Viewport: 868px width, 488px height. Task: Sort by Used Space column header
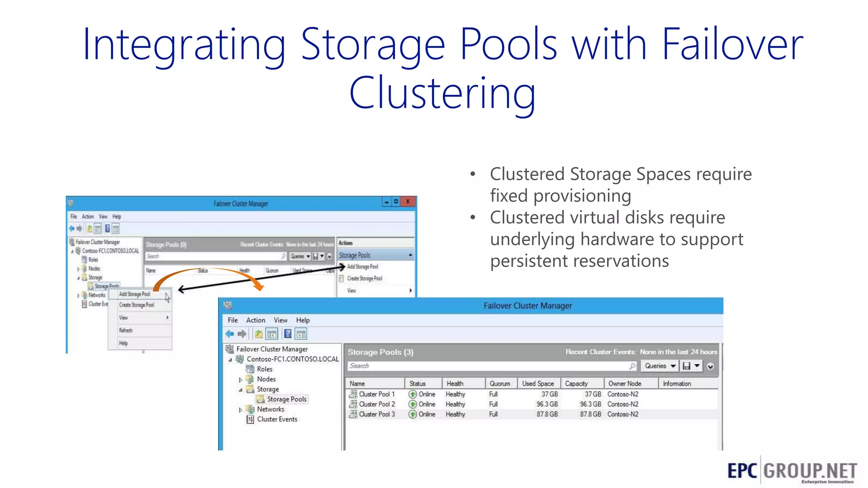538,383
